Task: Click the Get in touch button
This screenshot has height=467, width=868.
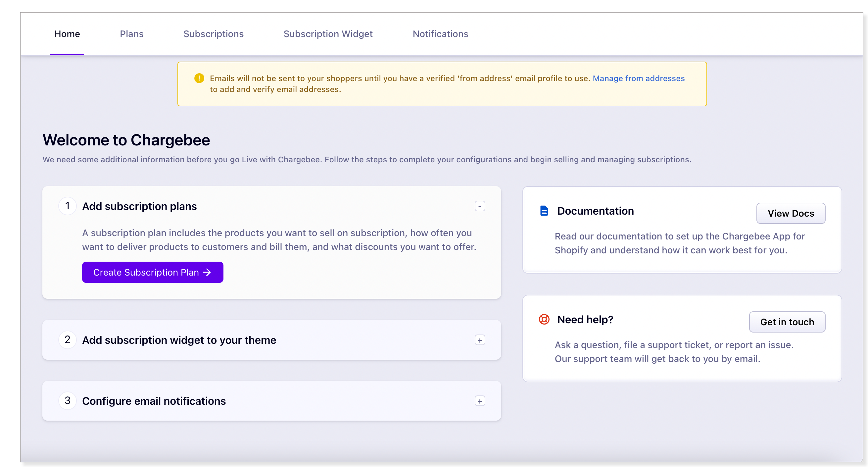Action: [x=787, y=322]
